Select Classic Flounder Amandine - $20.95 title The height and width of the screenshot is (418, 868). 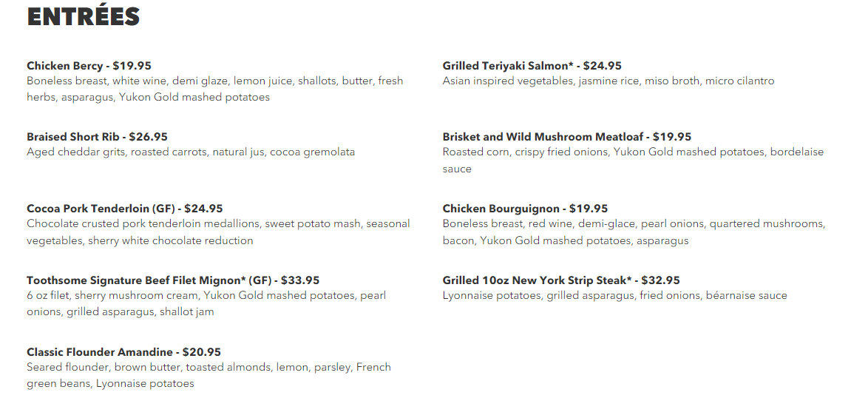[x=124, y=352]
